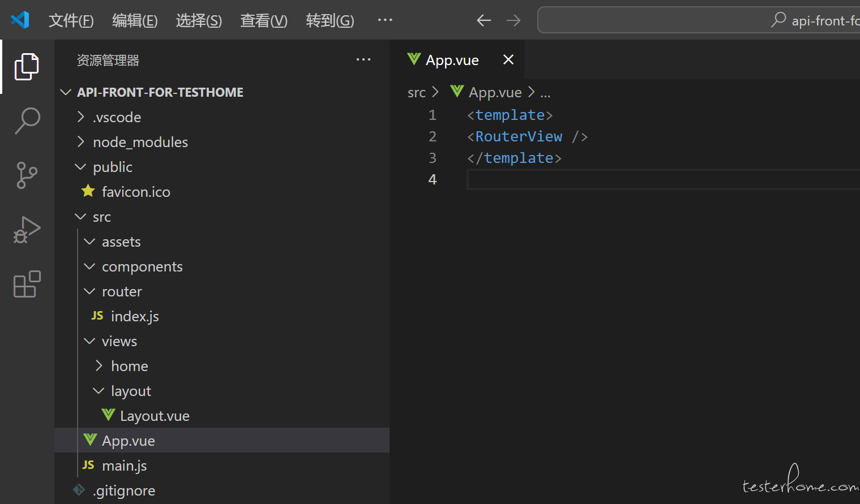
Task: Click the JS icon beside index.js
Action: (97, 316)
